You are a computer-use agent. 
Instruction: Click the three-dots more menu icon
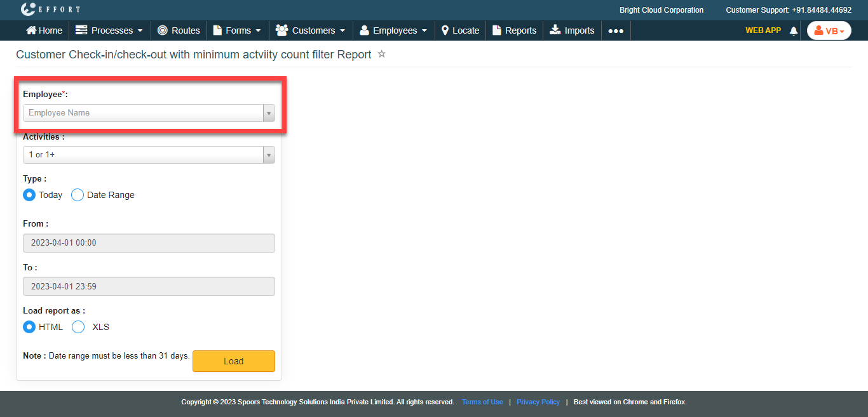[615, 30]
